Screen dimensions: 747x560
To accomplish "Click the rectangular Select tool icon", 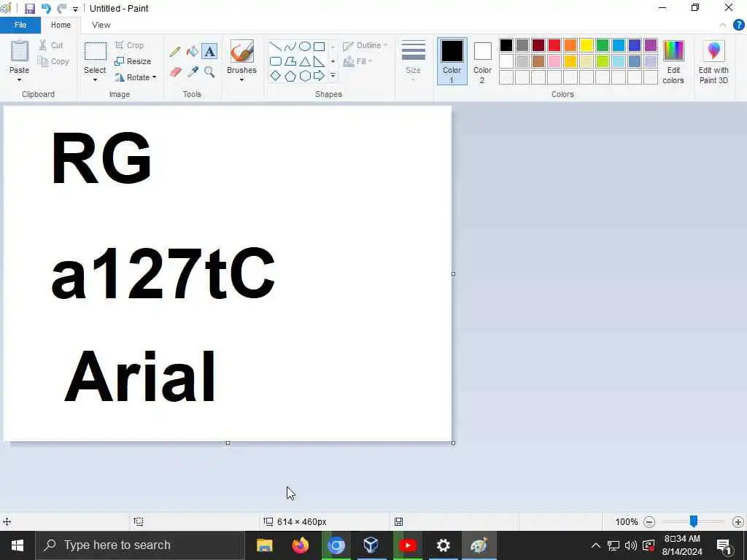I will [96, 52].
